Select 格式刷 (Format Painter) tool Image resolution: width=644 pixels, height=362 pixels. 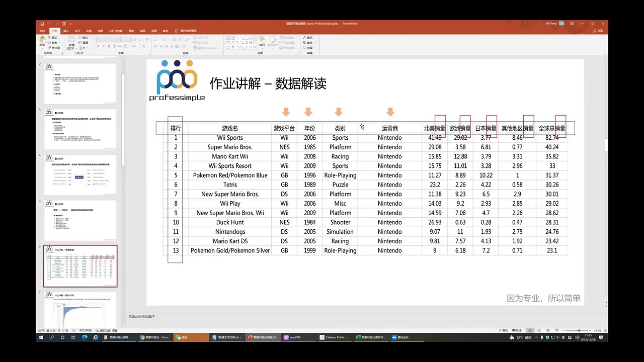pos(54,48)
